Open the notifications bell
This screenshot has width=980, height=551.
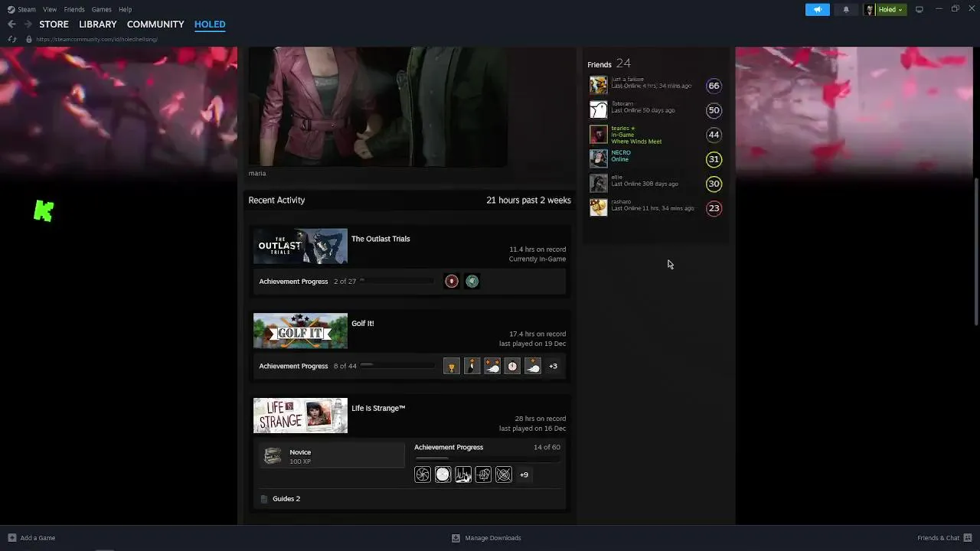click(x=846, y=9)
